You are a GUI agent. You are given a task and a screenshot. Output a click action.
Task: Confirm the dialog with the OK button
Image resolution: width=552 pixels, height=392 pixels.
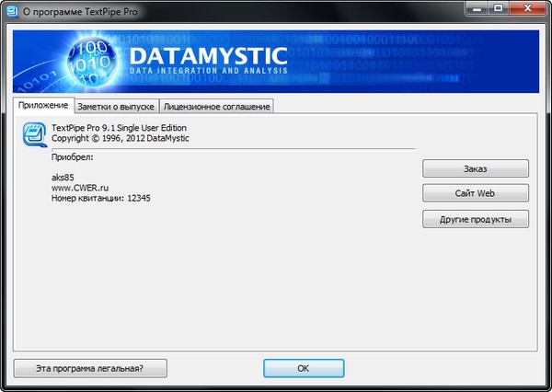point(303,367)
